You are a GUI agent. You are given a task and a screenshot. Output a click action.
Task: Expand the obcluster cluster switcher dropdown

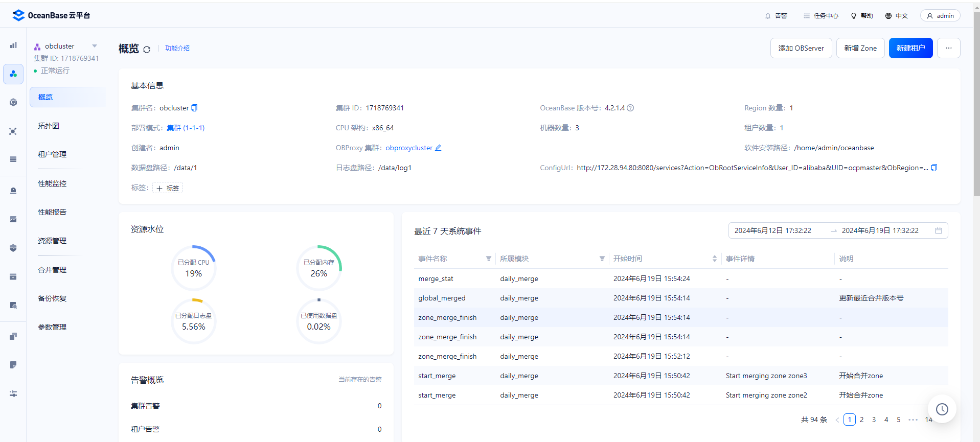pyautogui.click(x=95, y=46)
